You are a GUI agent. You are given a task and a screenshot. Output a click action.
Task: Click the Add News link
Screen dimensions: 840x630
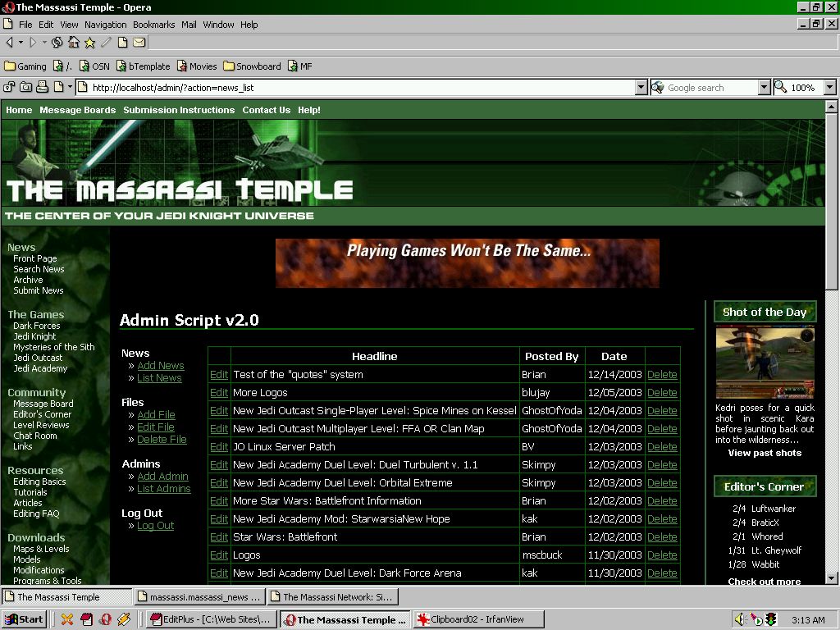point(161,365)
